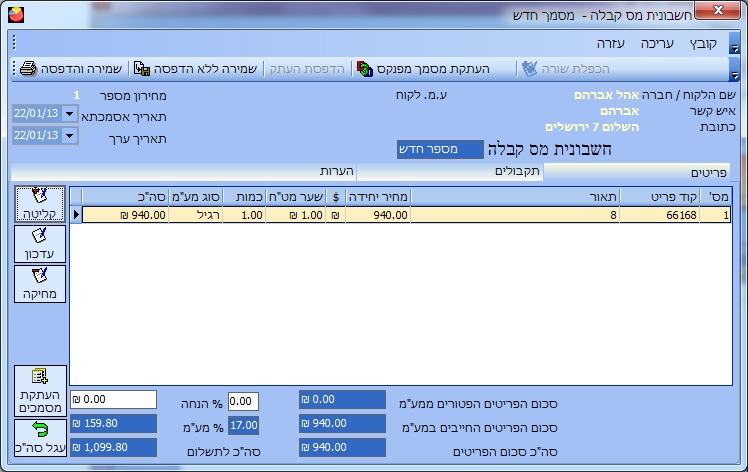Click the greyed הכפלת שורה icon
Viewport: 748px width, 472px height.
point(530,69)
